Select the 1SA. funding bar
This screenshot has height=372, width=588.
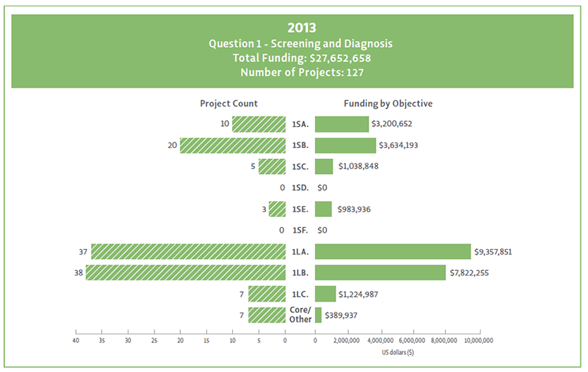tap(342, 124)
